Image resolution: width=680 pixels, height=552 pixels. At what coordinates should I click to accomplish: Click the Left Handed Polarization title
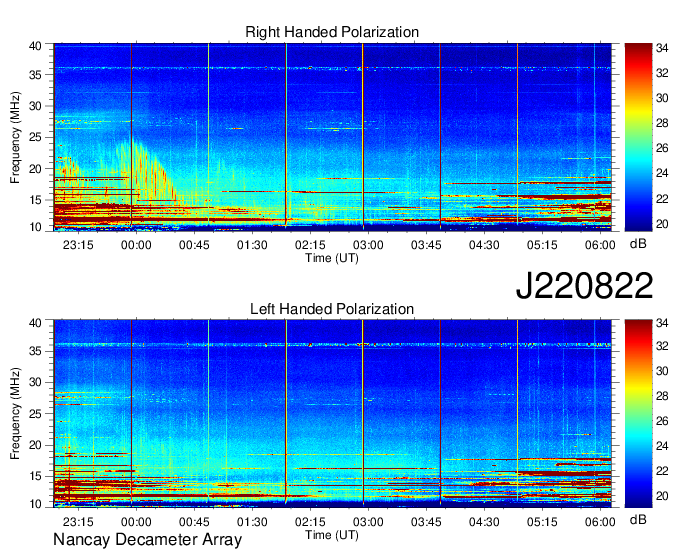332,309
